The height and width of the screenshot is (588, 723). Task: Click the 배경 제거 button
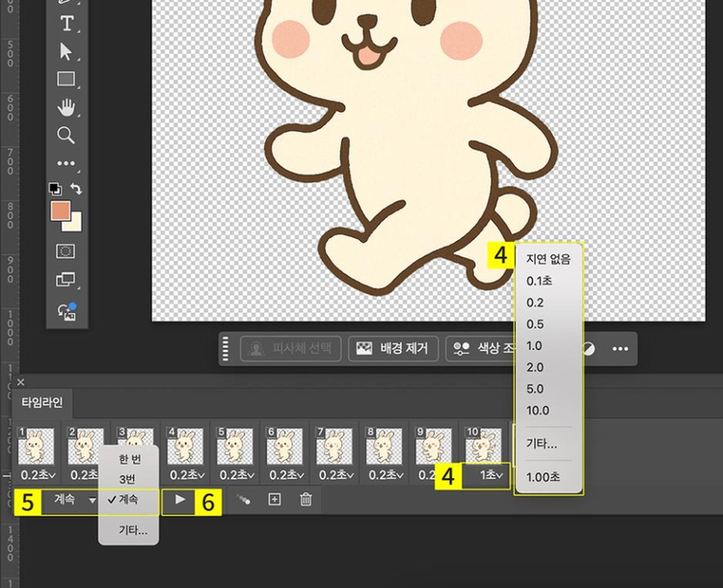(x=394, y=348)
